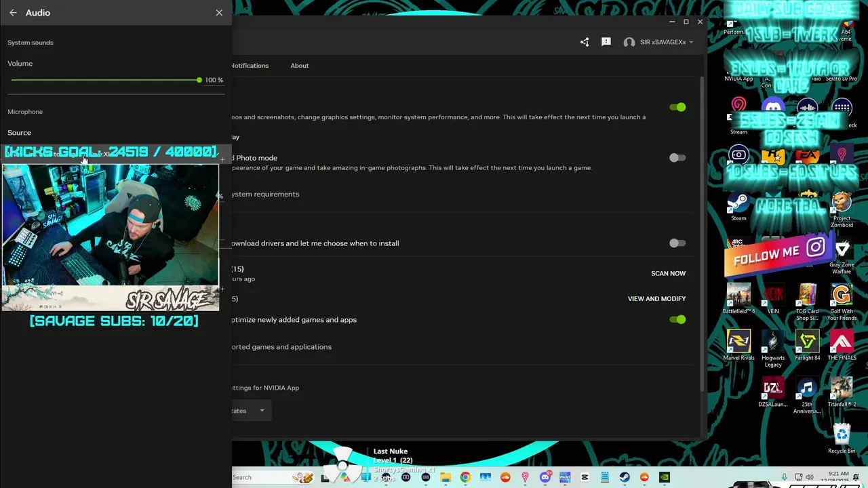Turn off optimize newly added games toggle
The width and height of the screenshot is (868, 488).
pyautogui.click(x=677, y=319)
